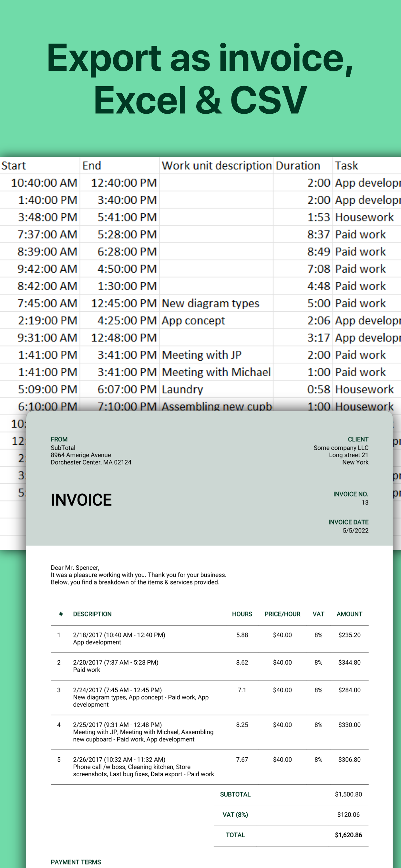This screenshot has width=401, height=868.
Task: Click the invoice number 13
Action: [365, 502]
